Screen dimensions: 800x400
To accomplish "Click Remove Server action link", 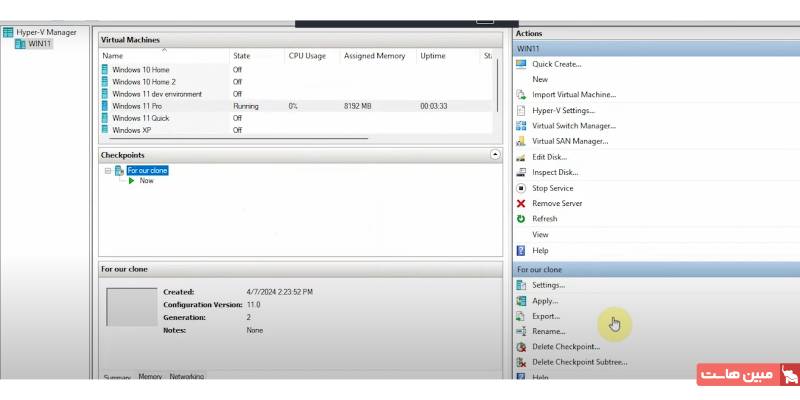I will pos(557,204).
